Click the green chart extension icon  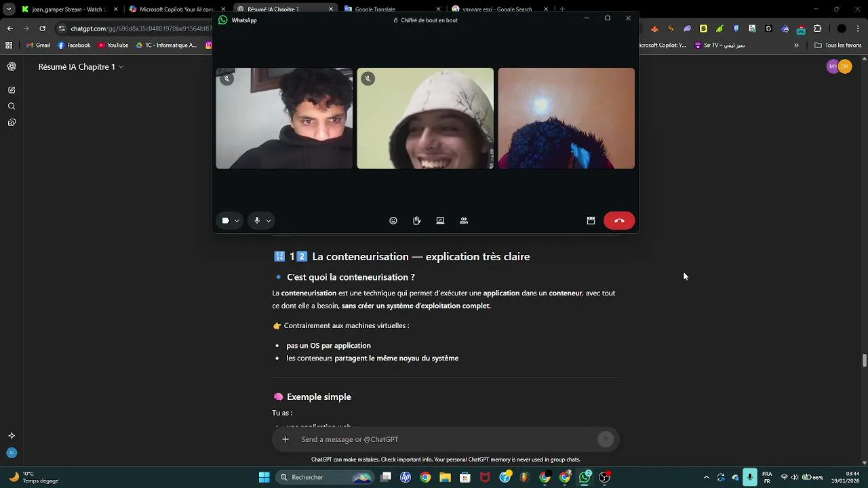point(719,28)
